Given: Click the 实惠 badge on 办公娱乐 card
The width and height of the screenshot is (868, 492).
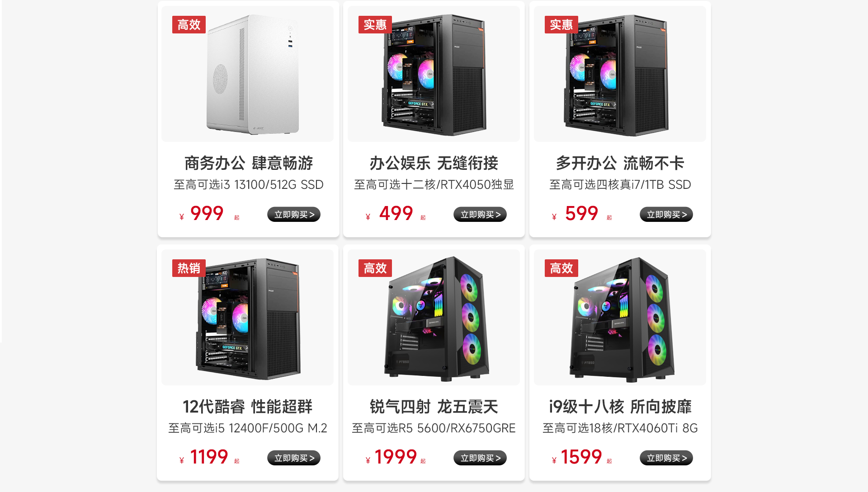Looking at the screenshot, I should pyautogui.click(x=375, y=25).
